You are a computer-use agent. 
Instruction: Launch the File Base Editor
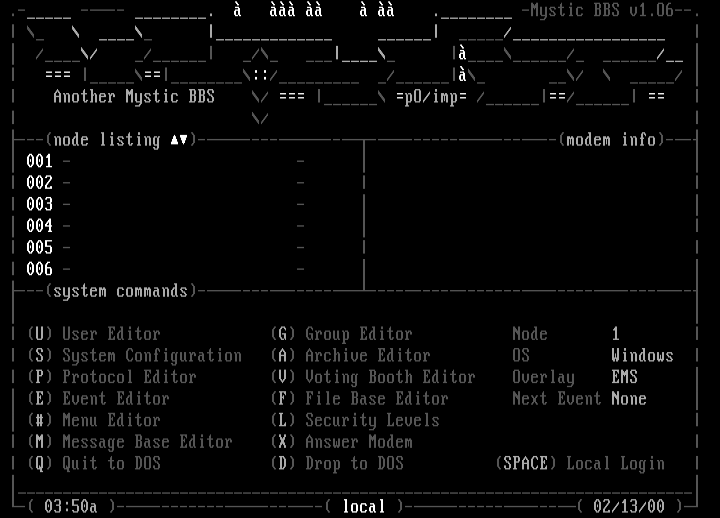tap(359, 399)
